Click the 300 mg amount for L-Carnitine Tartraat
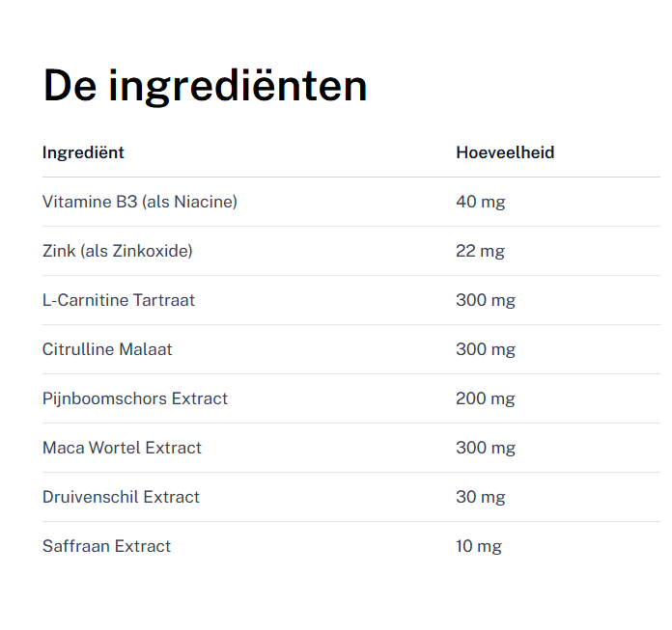 tap(486, 300)
